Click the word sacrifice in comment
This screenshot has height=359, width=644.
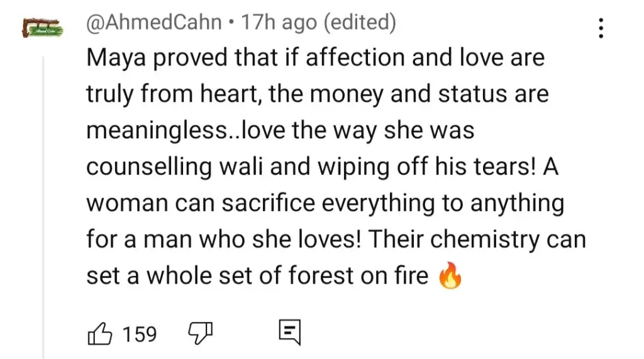[x=268, y=203]
